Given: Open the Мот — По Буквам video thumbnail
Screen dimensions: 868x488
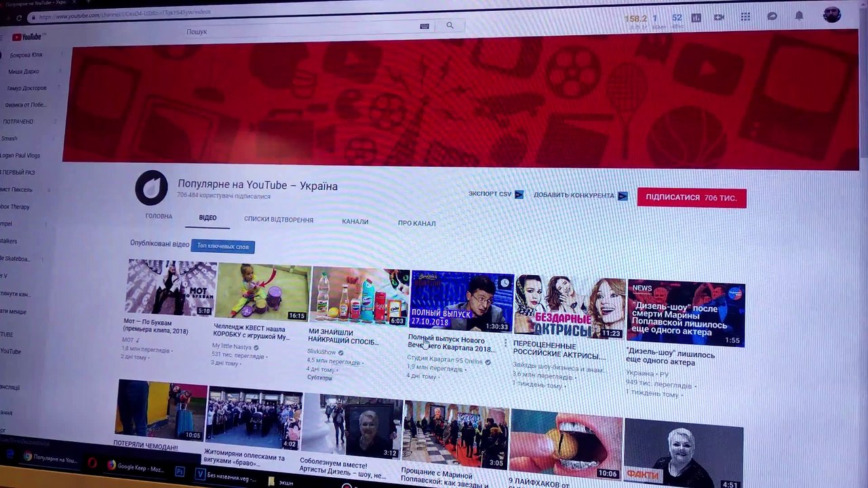Looking at the screenshot, I should (x=170, y=288).
